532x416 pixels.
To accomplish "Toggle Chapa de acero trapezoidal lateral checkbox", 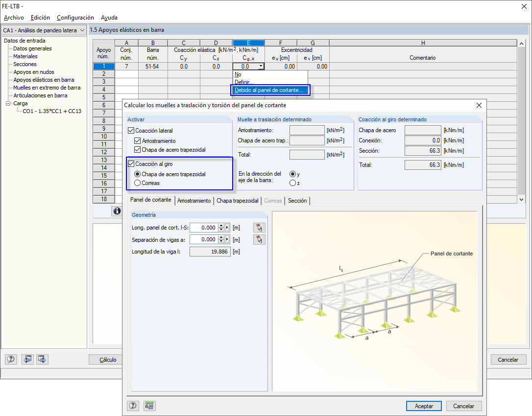I will coord(138,150).
